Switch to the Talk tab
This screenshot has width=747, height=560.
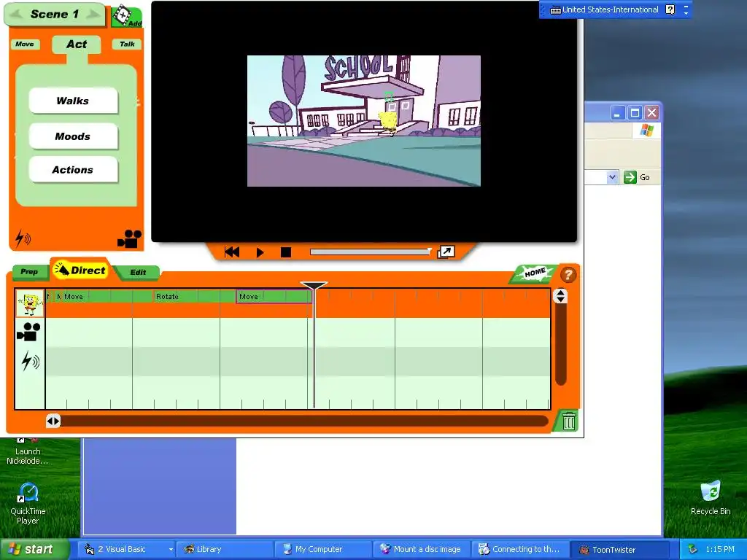(x=127, y=44)
